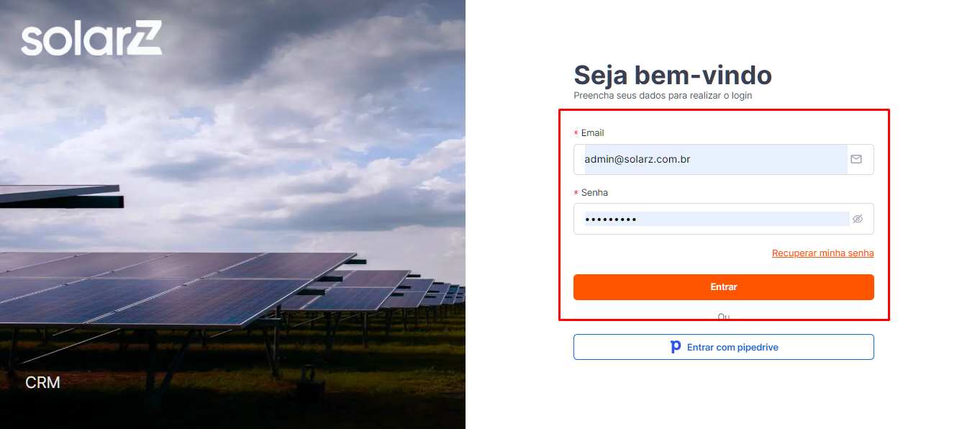
Task: Click the red asterisk next to Email
Action: coord(575,132)
